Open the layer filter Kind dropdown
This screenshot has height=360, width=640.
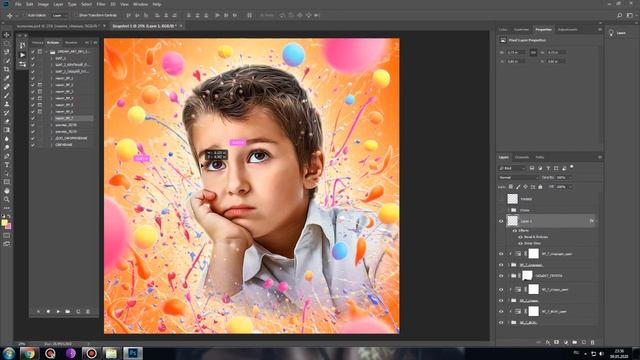pyautogui.click(x=512, y=168)
